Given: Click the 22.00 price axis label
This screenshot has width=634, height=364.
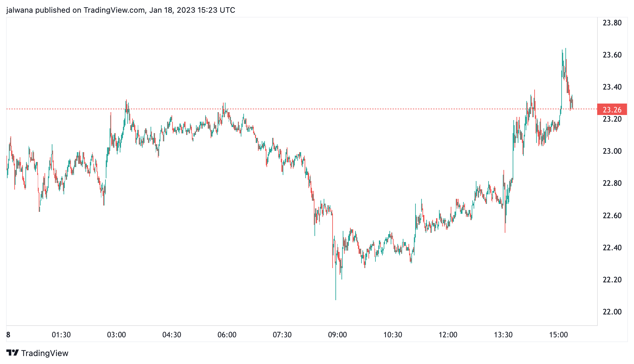Looking at the screenshot, I should point(612,312).
